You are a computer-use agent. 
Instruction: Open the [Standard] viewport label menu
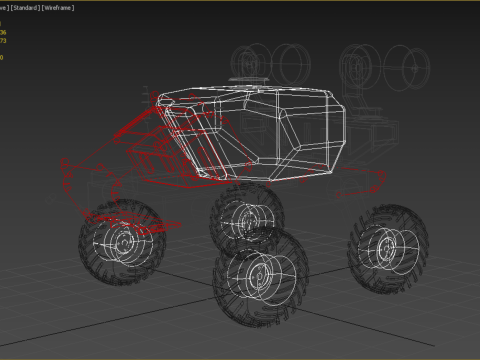[25, 8]
